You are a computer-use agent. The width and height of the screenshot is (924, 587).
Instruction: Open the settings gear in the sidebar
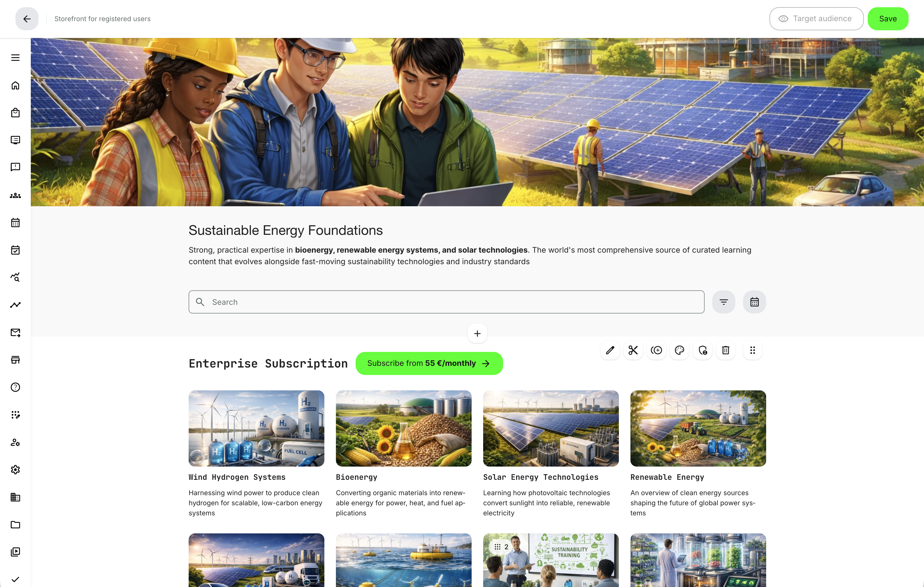pos(15,469)
